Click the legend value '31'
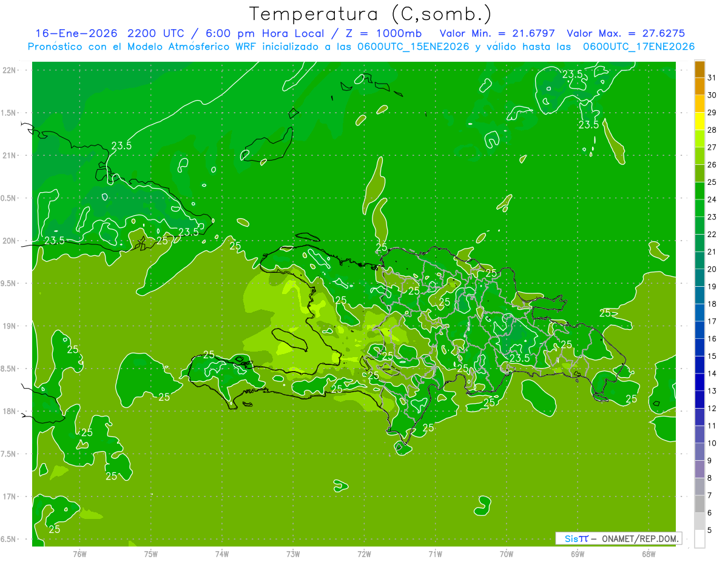728x562 pixels. tap(712, 78)
